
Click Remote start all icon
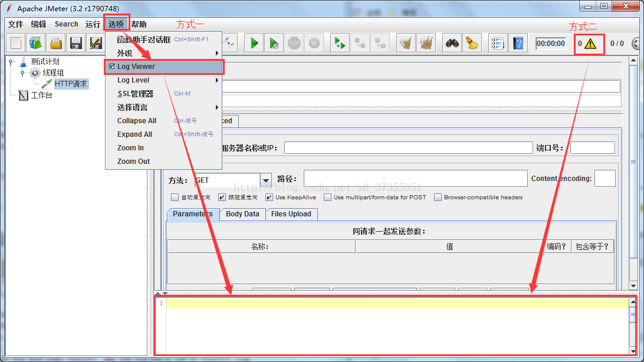click(340, 43)
